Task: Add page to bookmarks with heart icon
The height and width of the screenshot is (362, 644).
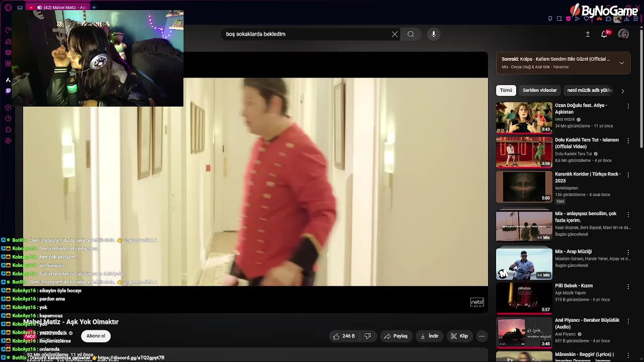Action: point(586,19)
